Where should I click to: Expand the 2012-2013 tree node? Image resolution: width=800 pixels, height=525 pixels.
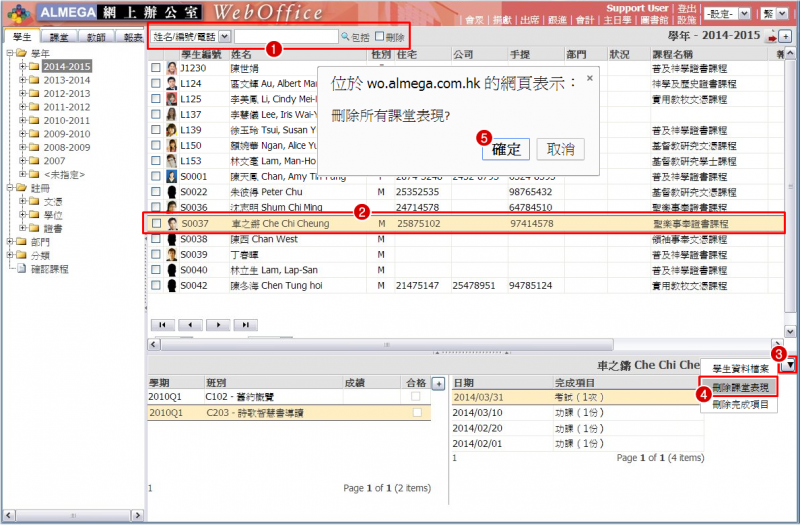click(22, 93)
